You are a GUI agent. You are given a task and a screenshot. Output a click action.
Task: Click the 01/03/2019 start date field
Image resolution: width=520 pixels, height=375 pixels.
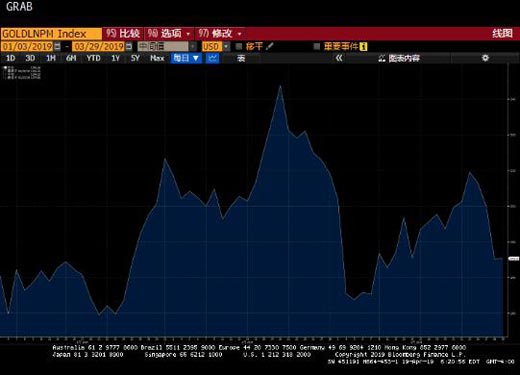[27, 46]
